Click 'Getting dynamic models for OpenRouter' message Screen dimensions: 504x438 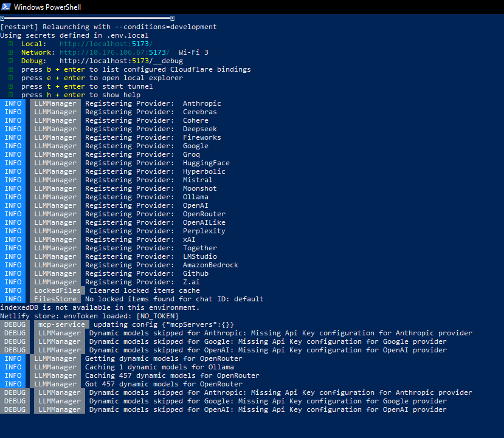[164, 358]
